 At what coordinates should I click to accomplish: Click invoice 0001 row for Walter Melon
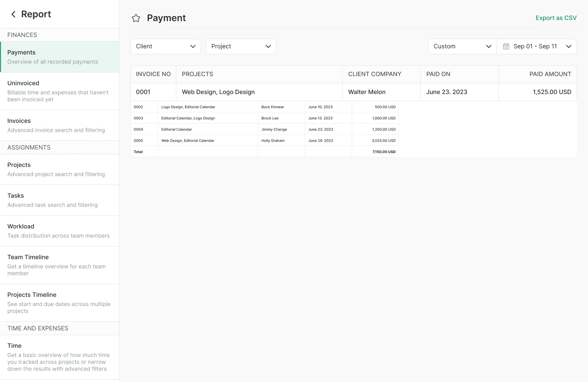pos(353,92)
